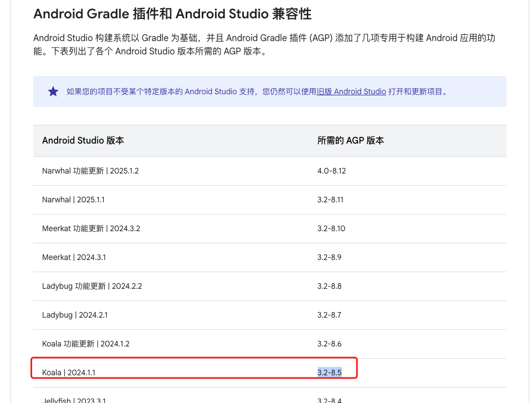Click the 3.2-8.6 AGP version cell
Viewport: 532px width, 403px height.
329,344
